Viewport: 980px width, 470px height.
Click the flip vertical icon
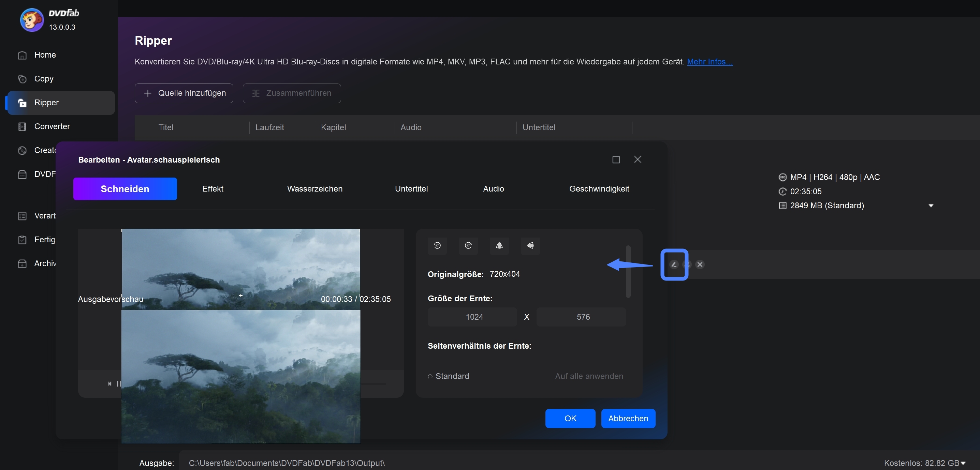point(530,245)
